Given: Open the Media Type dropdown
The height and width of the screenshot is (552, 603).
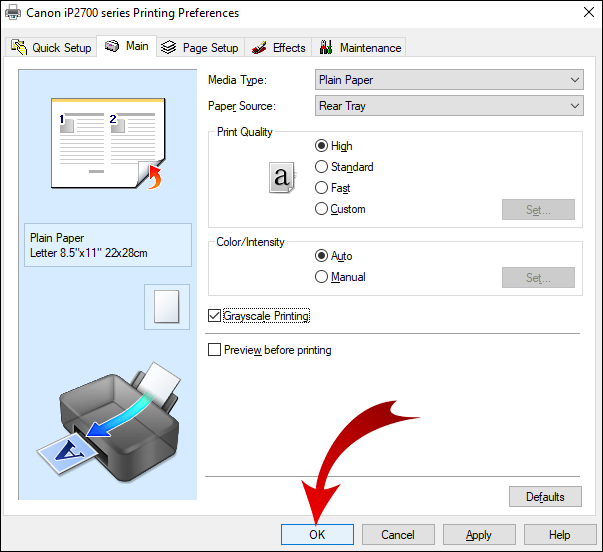Looking at the screenshot, I should 449,80.
